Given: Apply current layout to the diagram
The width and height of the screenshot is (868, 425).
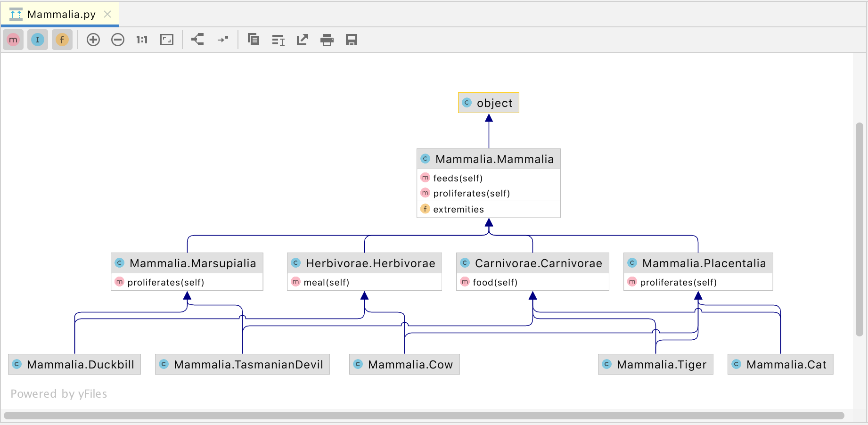Looking at the screenshot, I should pos(278,40).
